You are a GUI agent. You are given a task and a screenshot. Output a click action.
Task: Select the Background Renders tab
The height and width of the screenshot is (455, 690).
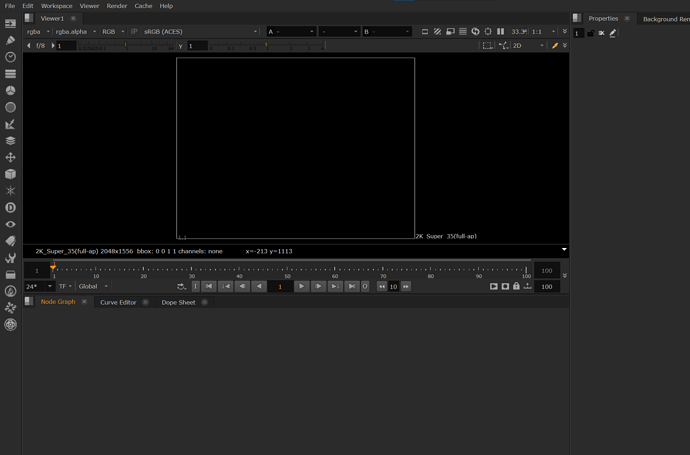[666, 19]
